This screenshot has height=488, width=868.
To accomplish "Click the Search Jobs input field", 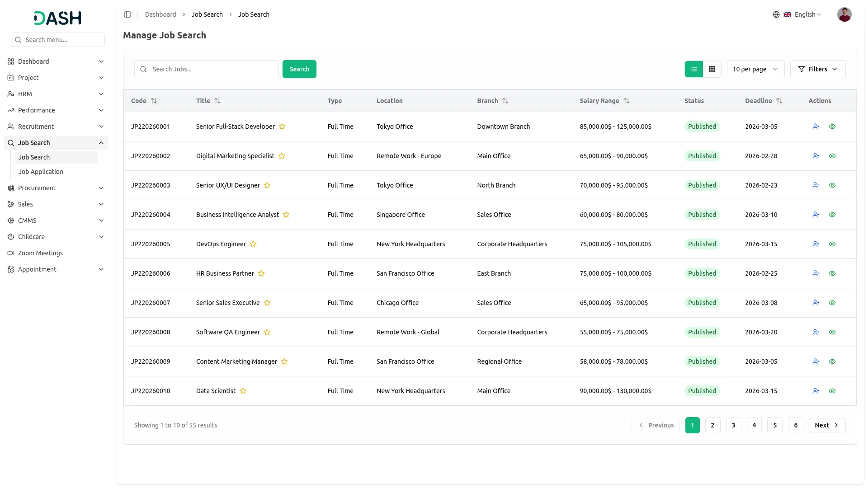I will coord(212,69).
